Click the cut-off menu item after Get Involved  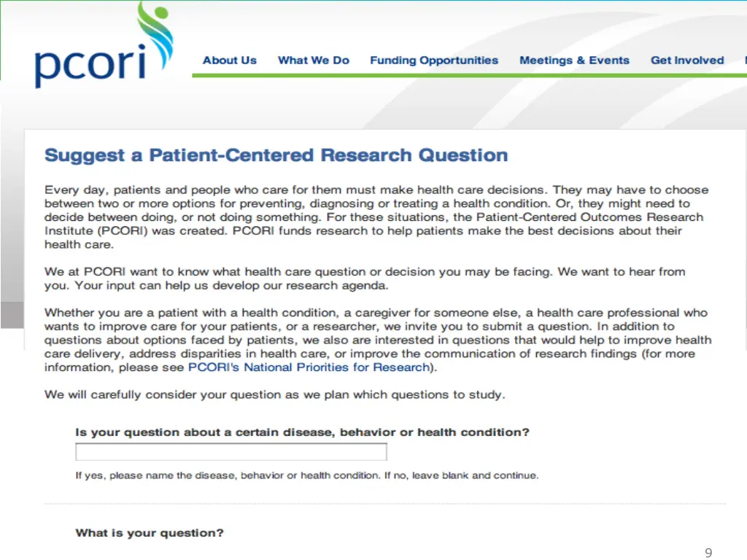tap(744, 61)
